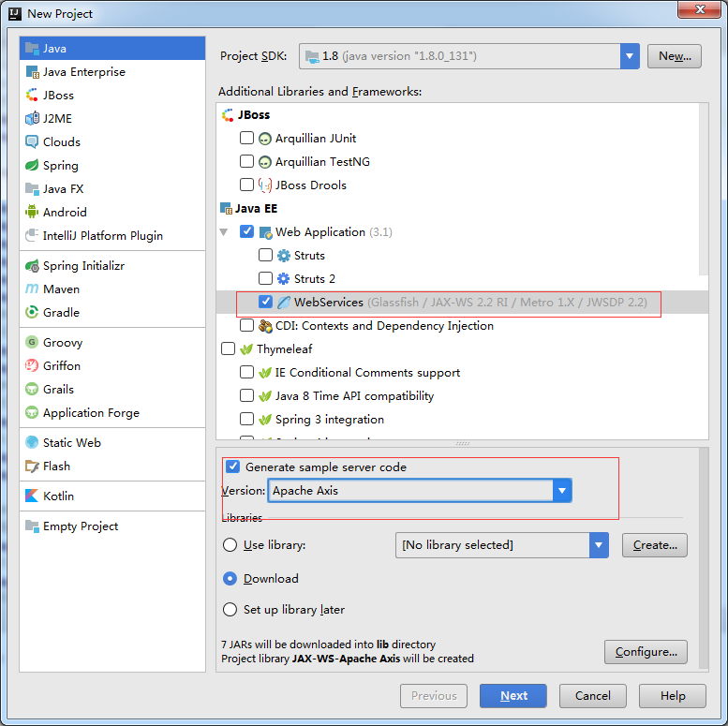
Task: Select the J2ME project icon
Action: click(x=32, y=118)
